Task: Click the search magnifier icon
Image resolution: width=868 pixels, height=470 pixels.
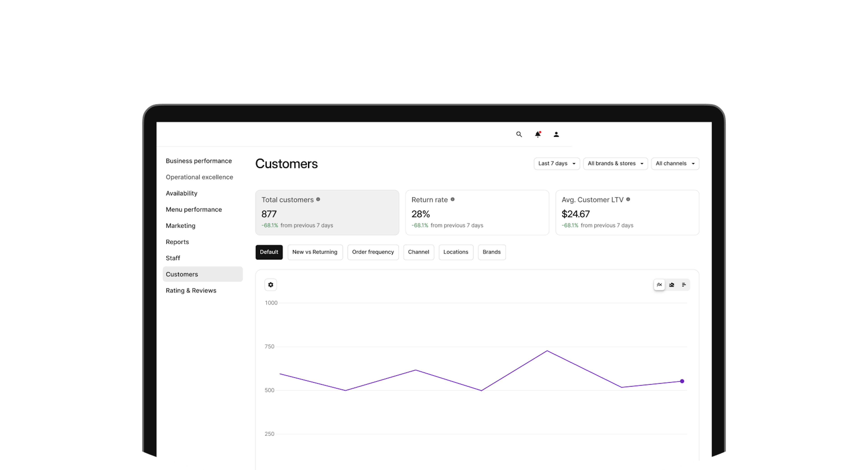Action: [x=519, y=134]
